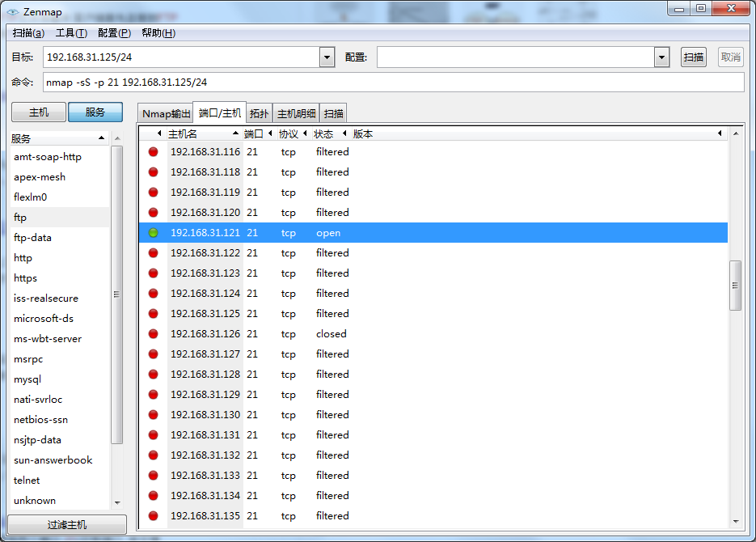Switch to the Nmap输出 tab
Viewport: 756px width, 542px height.
[166, 114]
